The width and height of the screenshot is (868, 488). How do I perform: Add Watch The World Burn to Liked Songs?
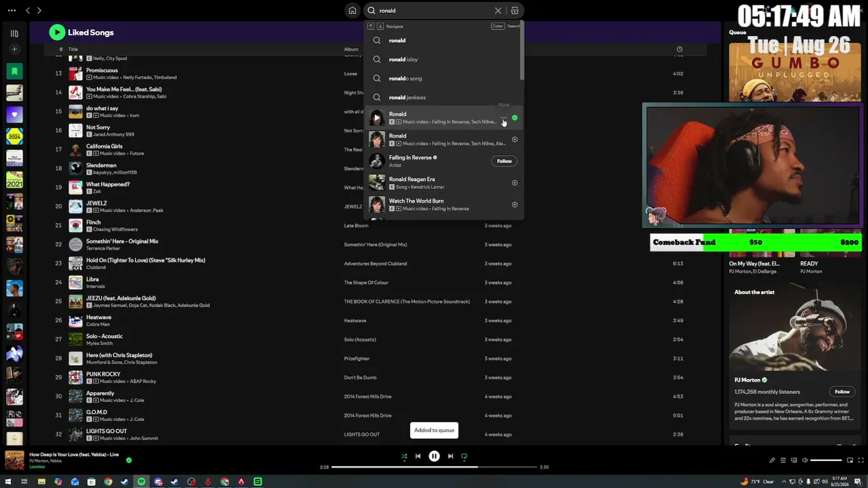515,205
